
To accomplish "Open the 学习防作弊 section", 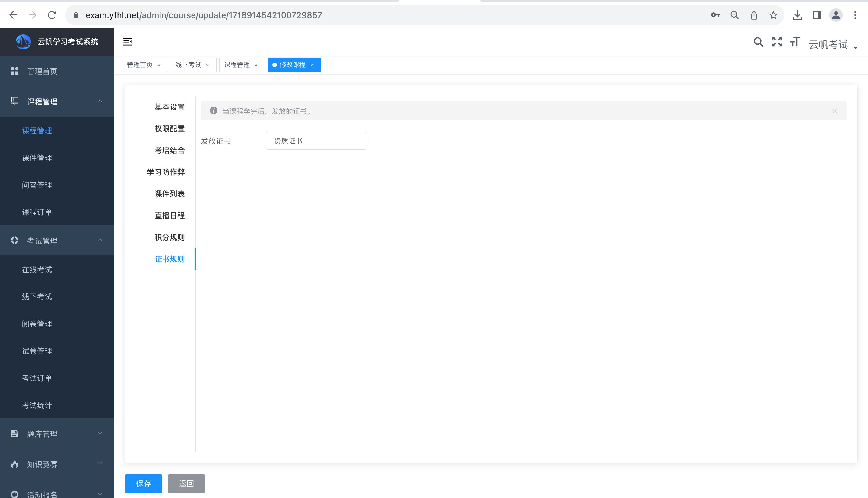I will pos(166,172).
